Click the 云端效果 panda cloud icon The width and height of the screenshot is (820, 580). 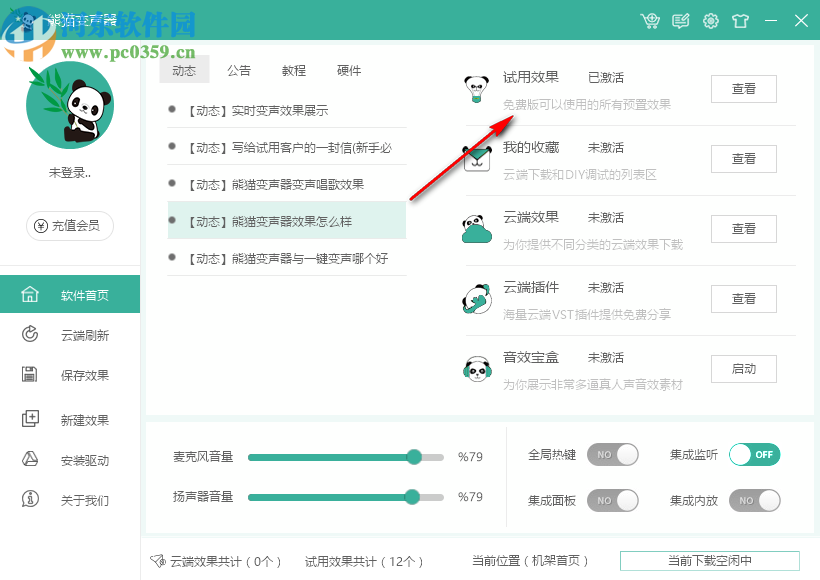(477, 229)
